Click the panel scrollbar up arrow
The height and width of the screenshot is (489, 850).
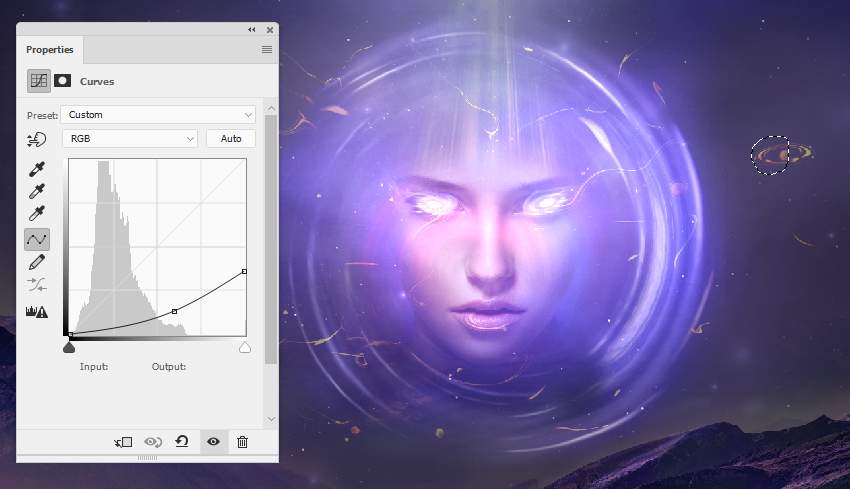pos(271,108)
